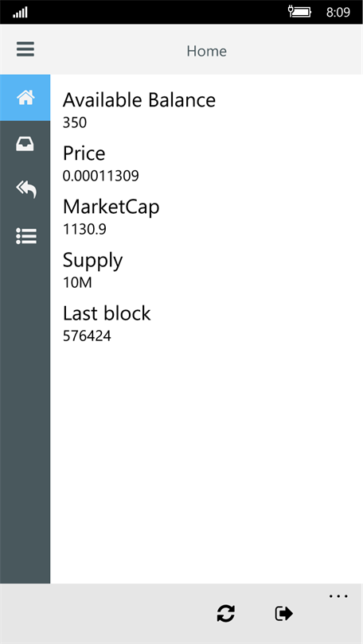
Task: Select the Available Balance label
Action: pyautogui.click(x=139, y=100)
